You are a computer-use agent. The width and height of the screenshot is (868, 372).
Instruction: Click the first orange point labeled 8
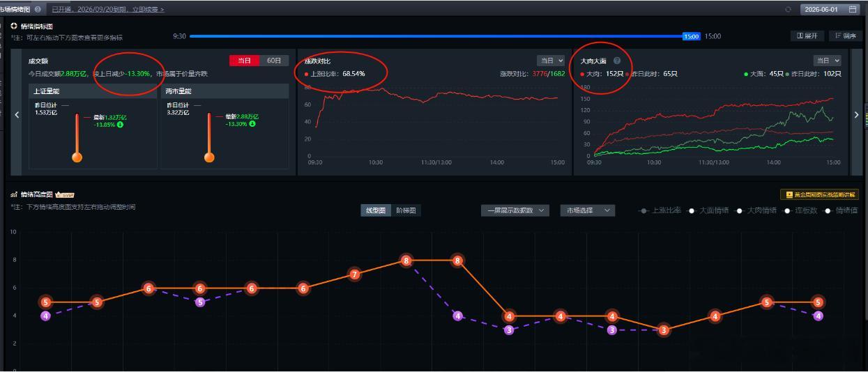tap(406, 261)
